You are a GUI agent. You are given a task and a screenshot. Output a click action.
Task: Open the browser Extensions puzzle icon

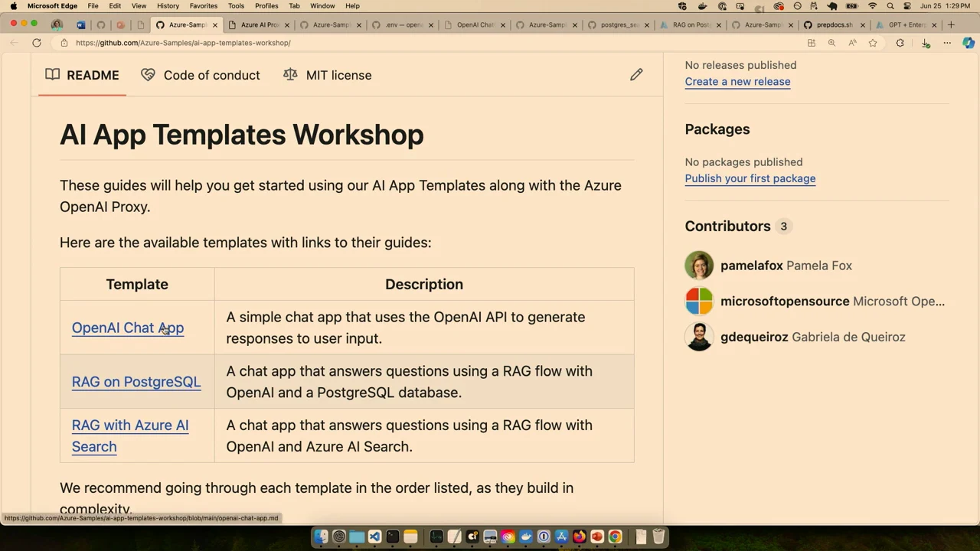(900, 43)
